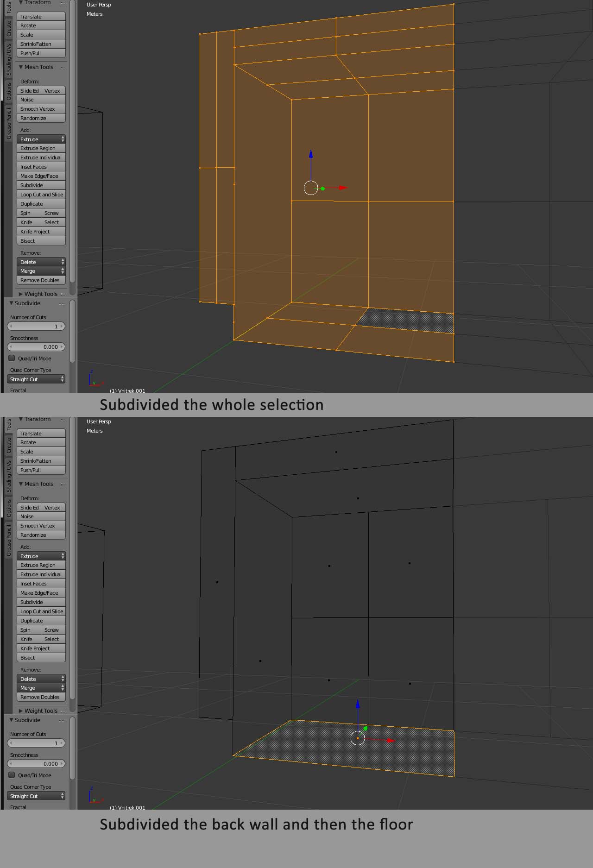Screen dimensions: 593x868
Task: Click operator panel scrollbar in lower screenshot
Action: click(72, 748)
